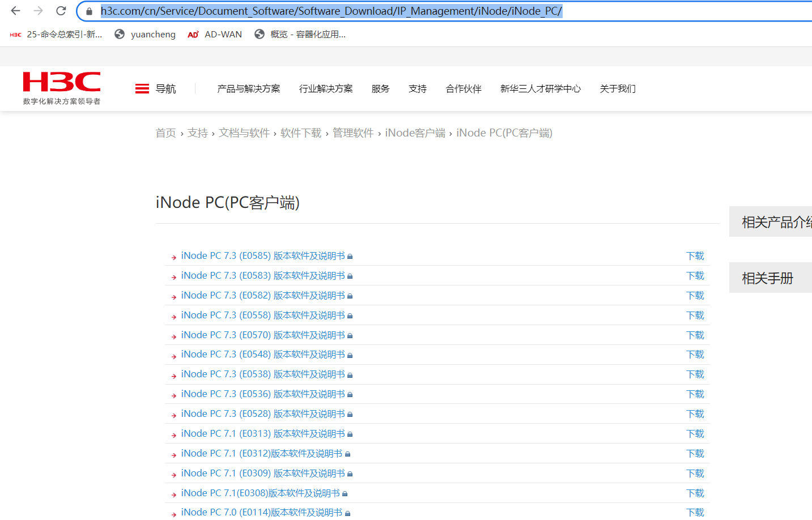The width and height of the screenshot is (812, 520).
Task: Open iNode PC 7.3 (E0570) software page
Action: [x=263, y=335]
